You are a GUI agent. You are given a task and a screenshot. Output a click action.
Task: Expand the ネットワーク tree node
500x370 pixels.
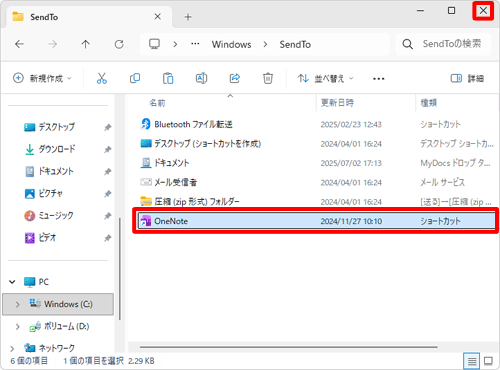[12, 349]
